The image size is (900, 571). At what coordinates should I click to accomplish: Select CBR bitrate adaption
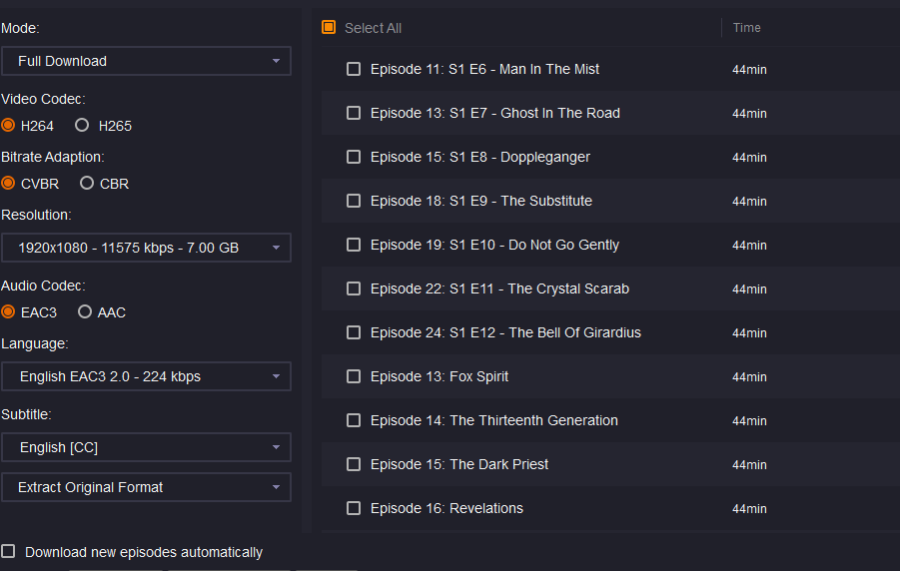click(87, 184)
